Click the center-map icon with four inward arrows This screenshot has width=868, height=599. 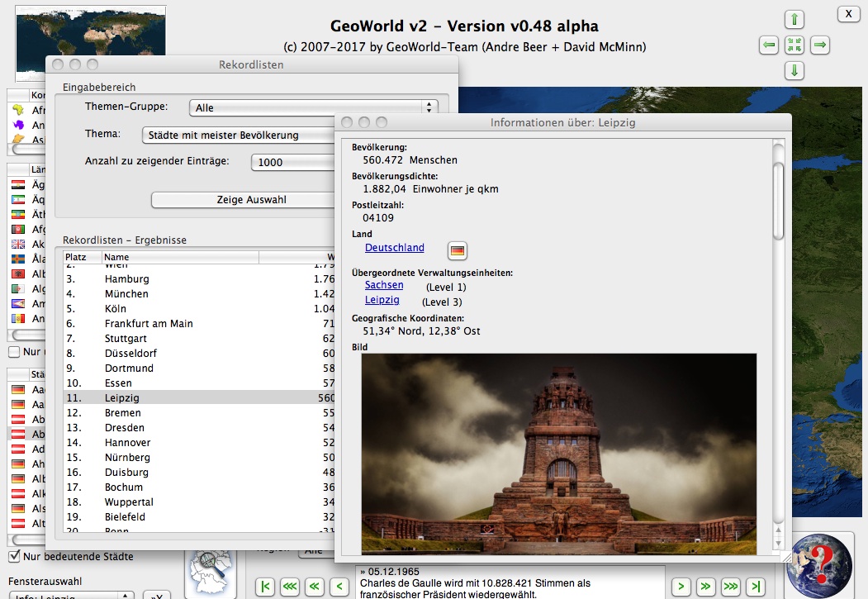click(794, 45)
